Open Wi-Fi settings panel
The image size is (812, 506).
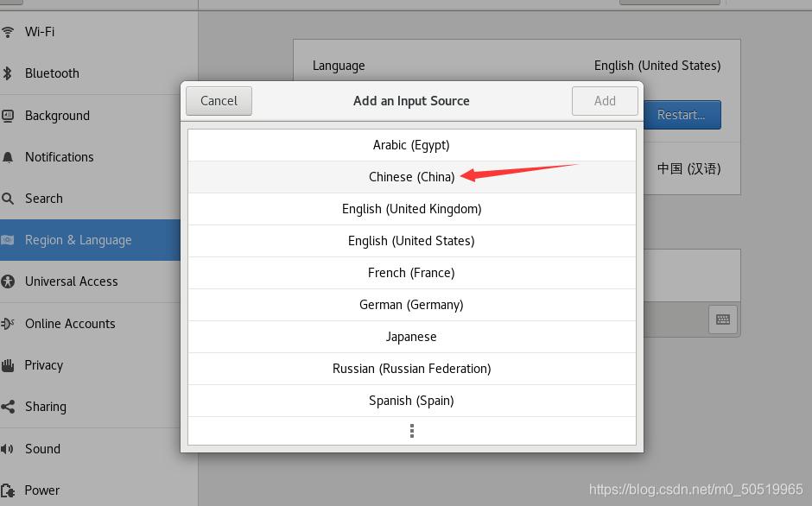(x=98, y=32)
